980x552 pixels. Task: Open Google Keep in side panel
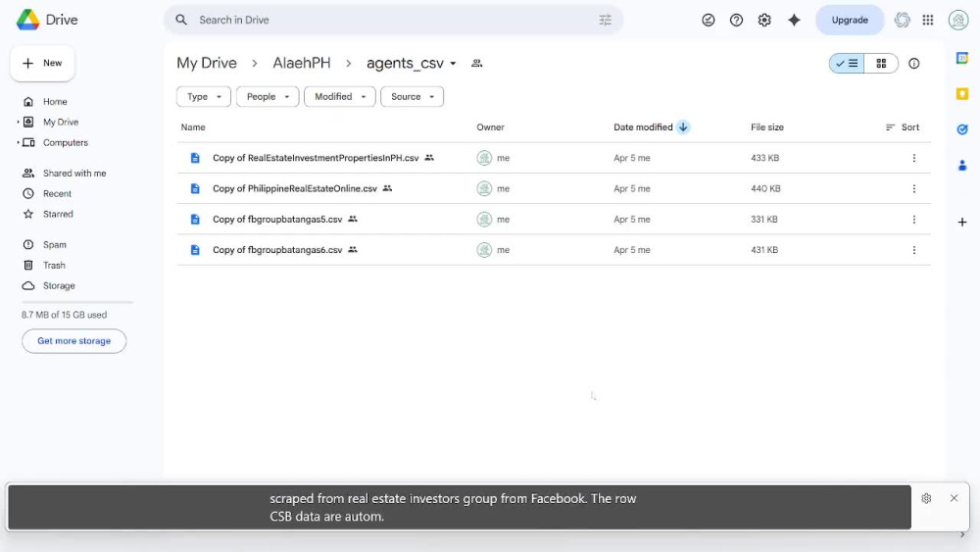(962, 94)
